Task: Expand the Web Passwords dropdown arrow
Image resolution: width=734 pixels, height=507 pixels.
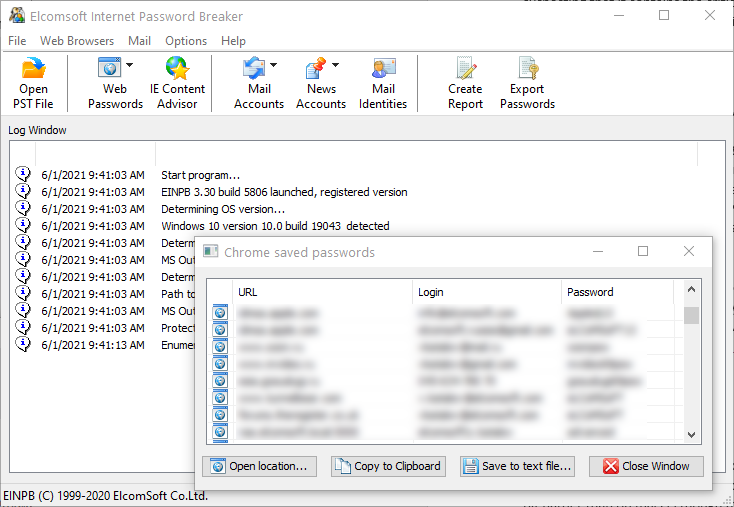Action: pyautogui.click(x=129, y=65)
